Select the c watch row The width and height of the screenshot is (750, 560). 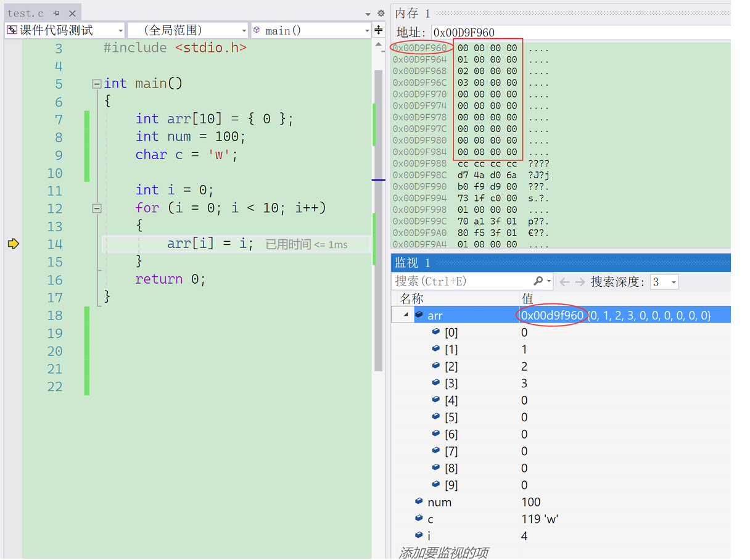pos(561,519)
